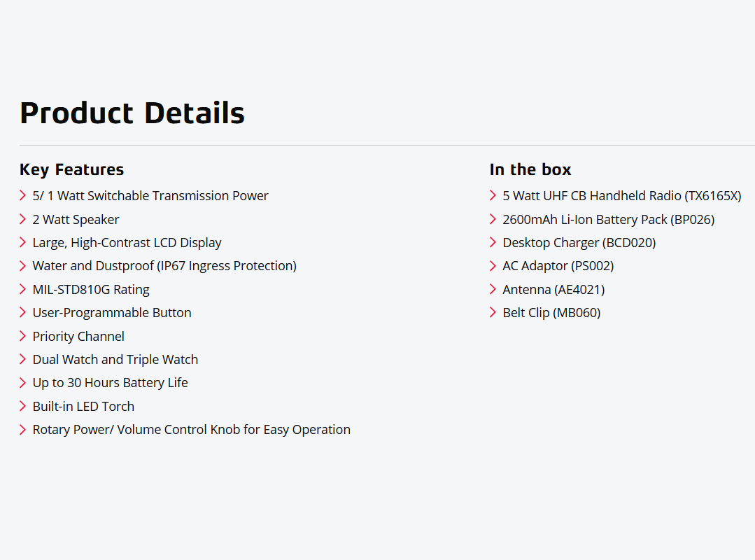Click the Up to 30 Hours Battery Life text
755x560 pixels.
110,383
